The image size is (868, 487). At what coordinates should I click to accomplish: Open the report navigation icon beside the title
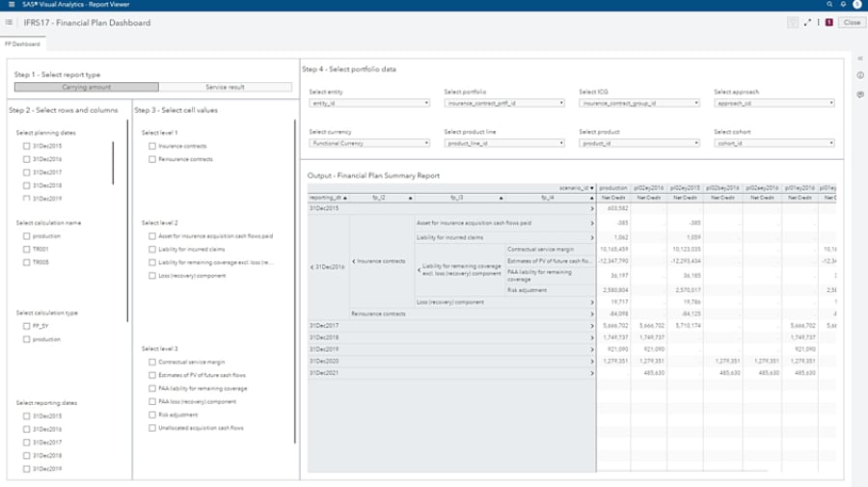9,23
